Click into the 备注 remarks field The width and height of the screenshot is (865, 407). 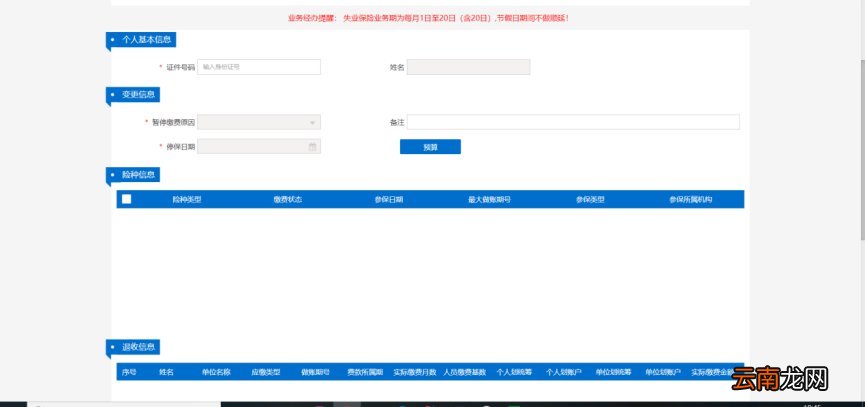[x=573, y=122]
